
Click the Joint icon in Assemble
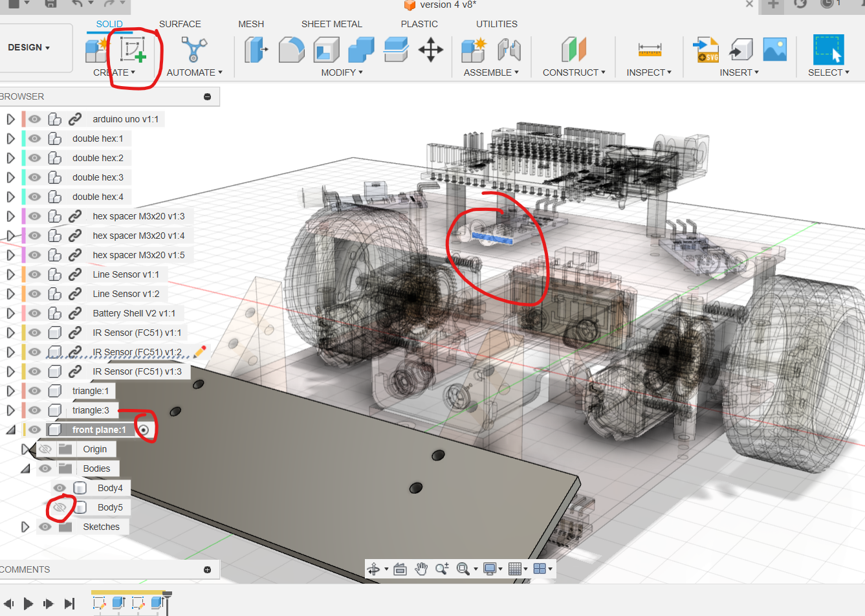point(509,50)
